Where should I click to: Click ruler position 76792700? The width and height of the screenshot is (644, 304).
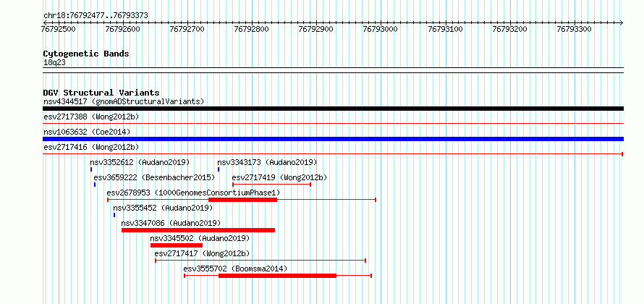coord(187,29)
